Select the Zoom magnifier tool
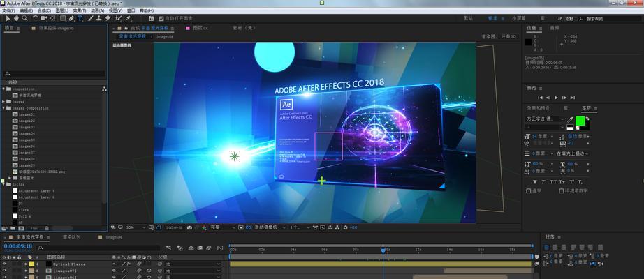Image resolution: width=644 pixels, height=279 pixels. 25,18
